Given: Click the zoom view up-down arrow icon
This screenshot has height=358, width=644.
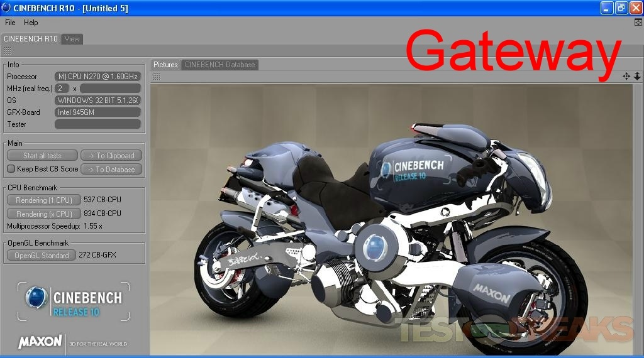Looking at the screenshot, I should click(x=636, y=76).
